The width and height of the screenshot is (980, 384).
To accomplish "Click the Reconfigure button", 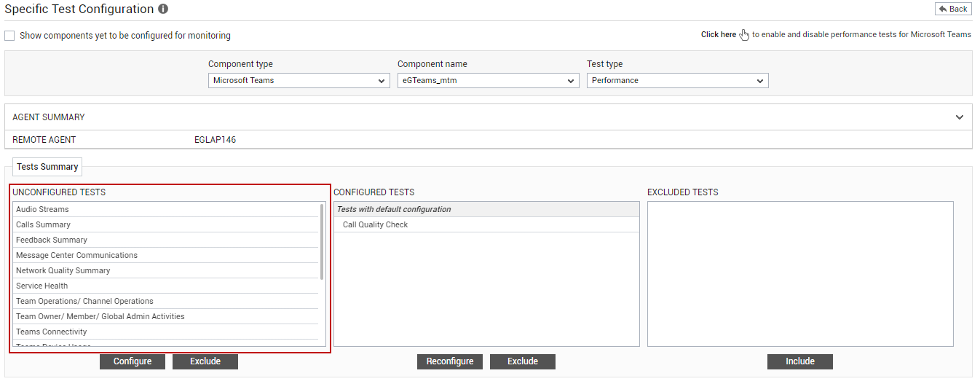I will [450, 361].
